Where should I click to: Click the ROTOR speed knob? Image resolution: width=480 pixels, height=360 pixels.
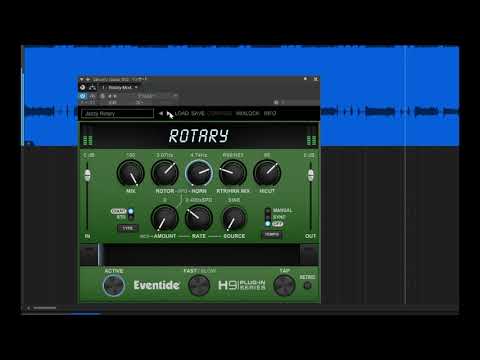click(x=165, y=173)
